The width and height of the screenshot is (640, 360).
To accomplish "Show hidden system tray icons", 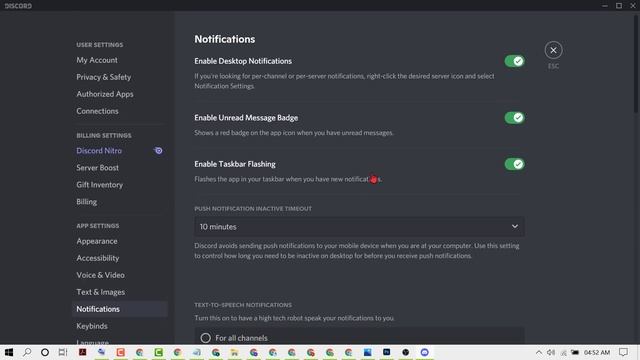I will click(539, 353).
